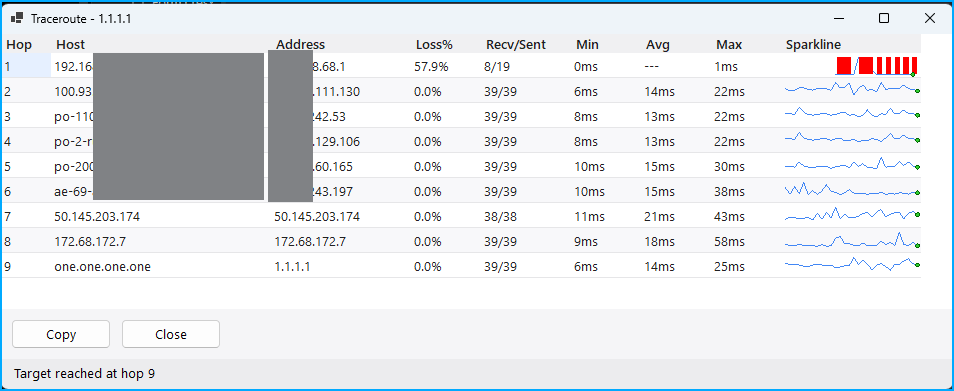Screen dimensions: 954x391
Task: Click the sparkline graph of hop 9
Action: 852,264
